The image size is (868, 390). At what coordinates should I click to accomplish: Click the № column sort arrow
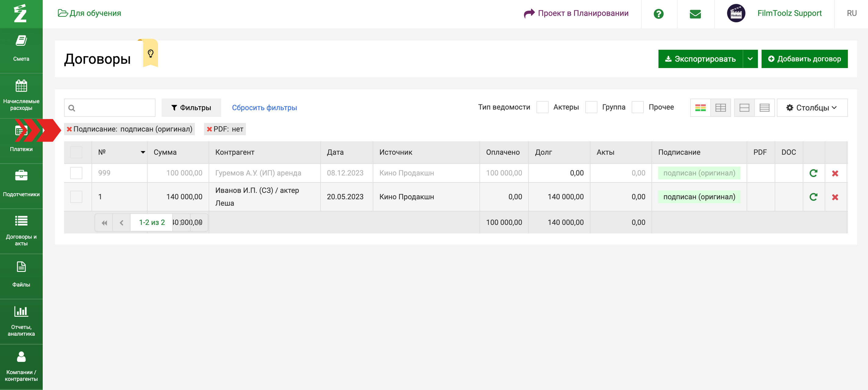[143, 152]
